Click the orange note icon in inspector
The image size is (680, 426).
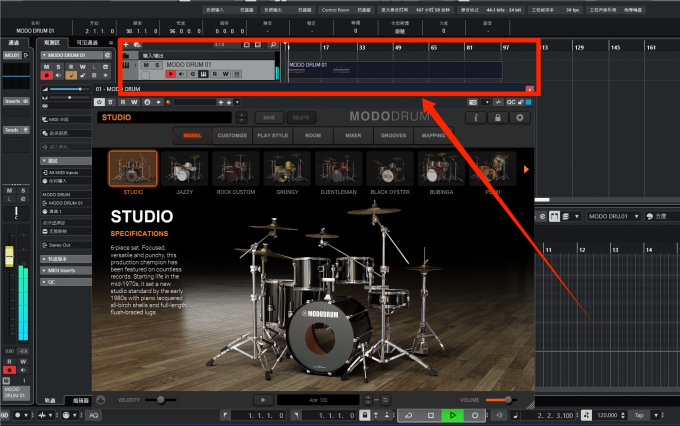click(71, 75)
